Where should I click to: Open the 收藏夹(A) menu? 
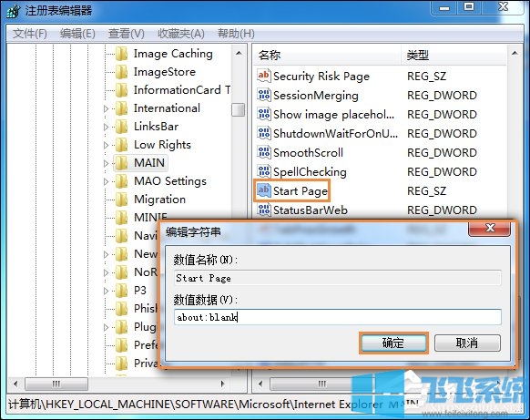181,34
